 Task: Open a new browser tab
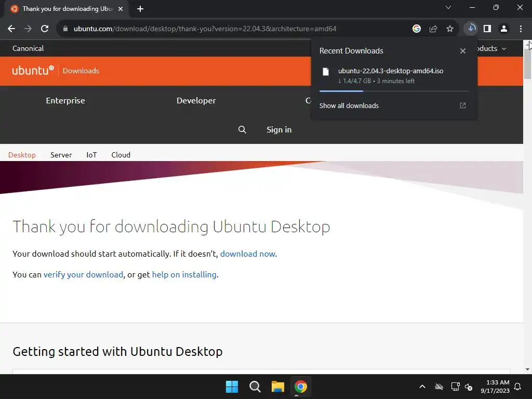tap(140, 9)
